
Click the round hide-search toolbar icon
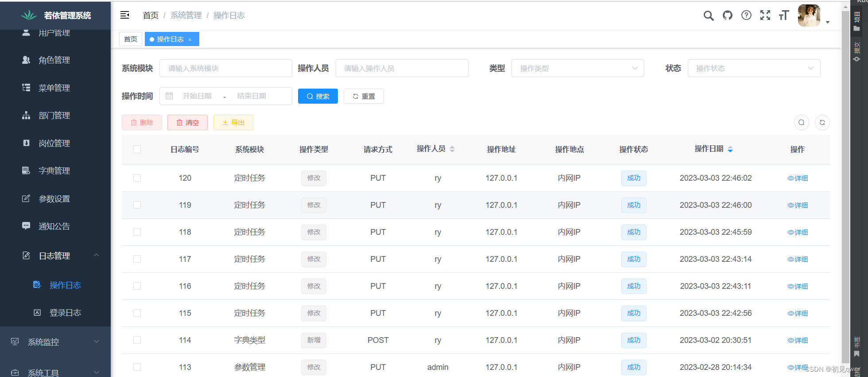(801, 123)
